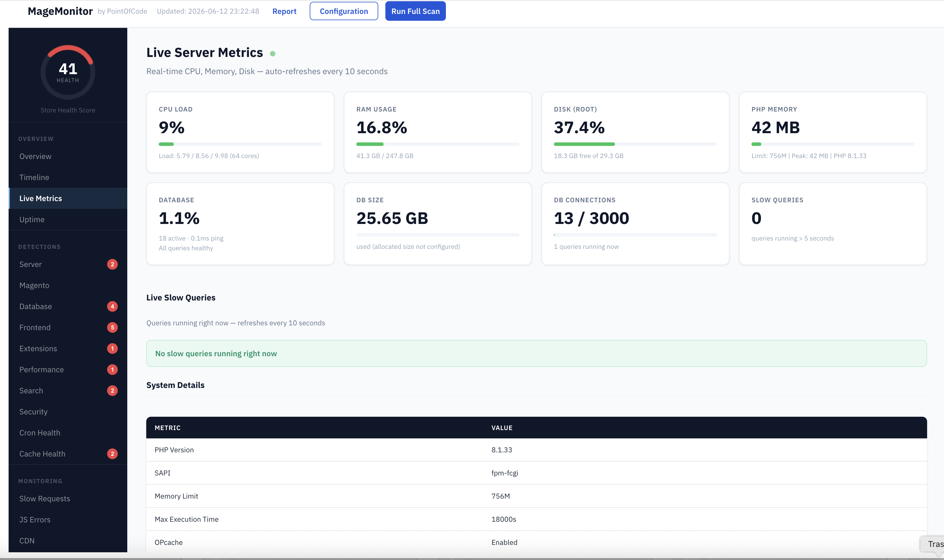Viewport: 944px width, 560px height.
Task: Click the Performance badge showing 1
Action: [112, 370]
